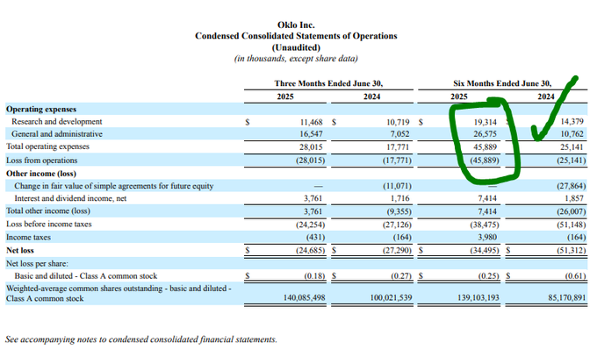Click interest income value 1,716
Viewport: 597px width, 364px height.
click(x=400, y=198)
